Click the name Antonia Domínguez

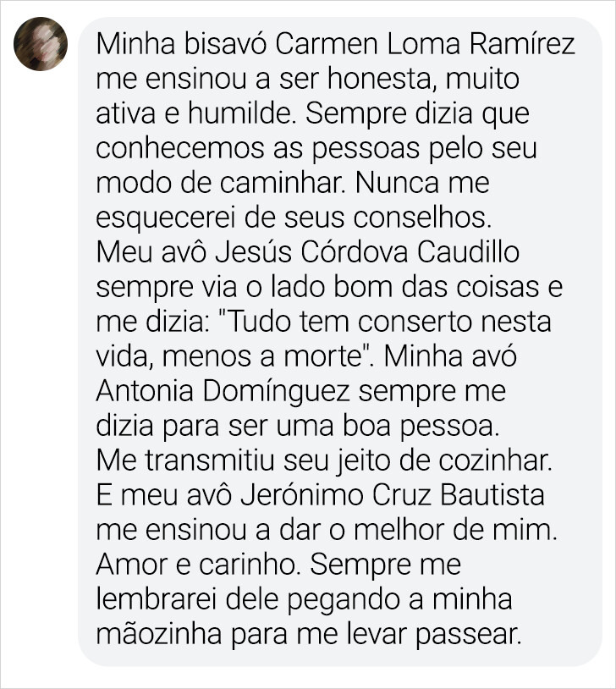pos(223,391)
